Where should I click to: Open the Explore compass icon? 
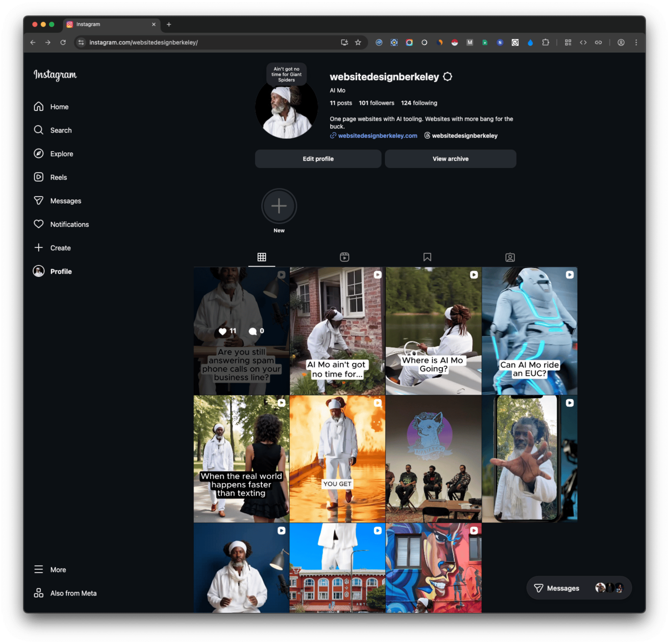point(39,154)
